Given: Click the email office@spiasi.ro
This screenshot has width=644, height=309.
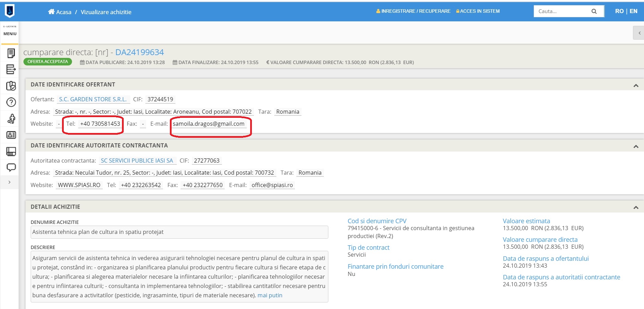Looking at the screenshot, I should tap(272, 185).
